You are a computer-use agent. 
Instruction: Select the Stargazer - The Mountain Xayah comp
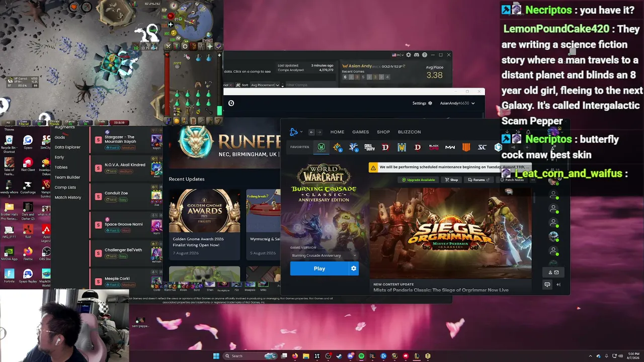click(127, 141)
